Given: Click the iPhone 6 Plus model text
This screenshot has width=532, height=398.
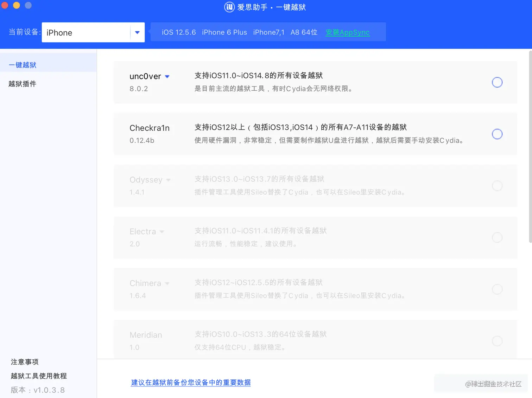Looking at the screenshot, I should [224, 32].
